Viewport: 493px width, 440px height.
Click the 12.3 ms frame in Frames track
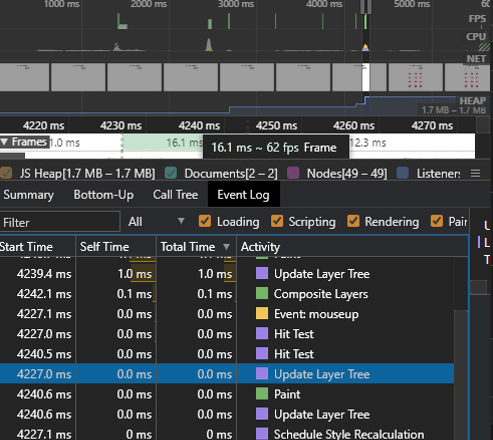412,143
